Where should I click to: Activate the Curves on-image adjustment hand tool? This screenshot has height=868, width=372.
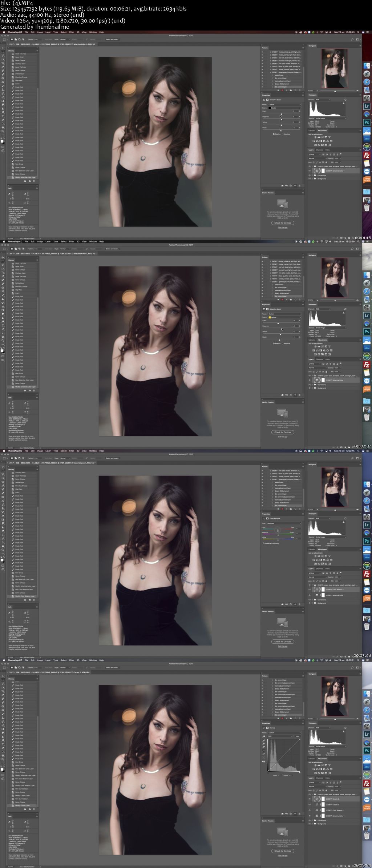pyautogui.click(x=264, y=737)
